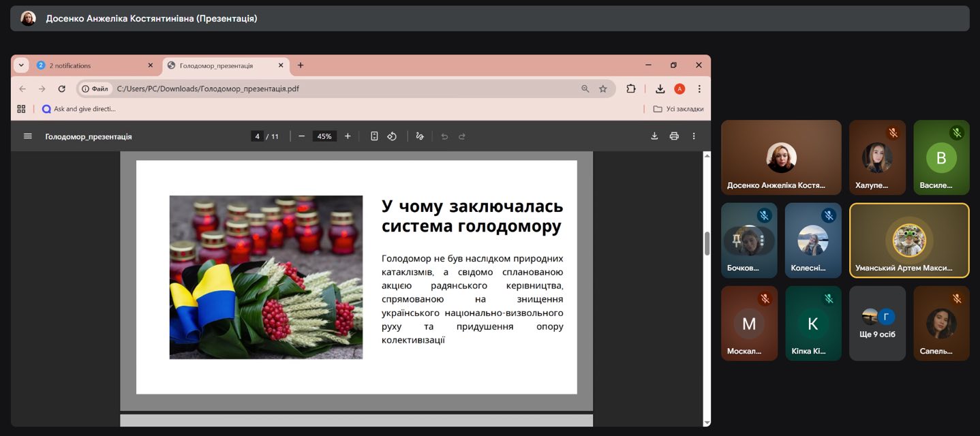This screenshot has height=436, width=980.
Task: Click the PDF zoom out minus button
Action: 301,136
